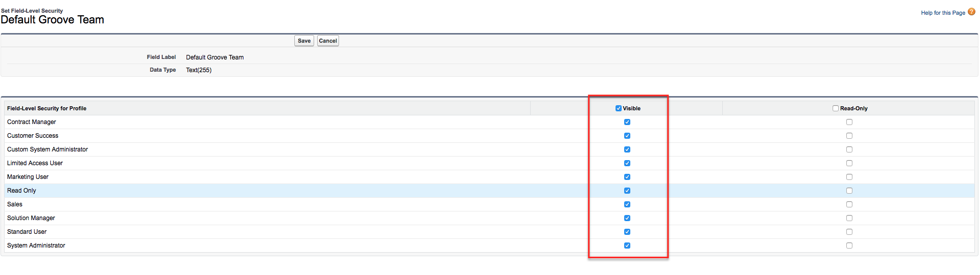Uncheck Visible for Marketing User
Image resolution: width=980 pixels, height=275 pixels.
(x=627, y=177)
